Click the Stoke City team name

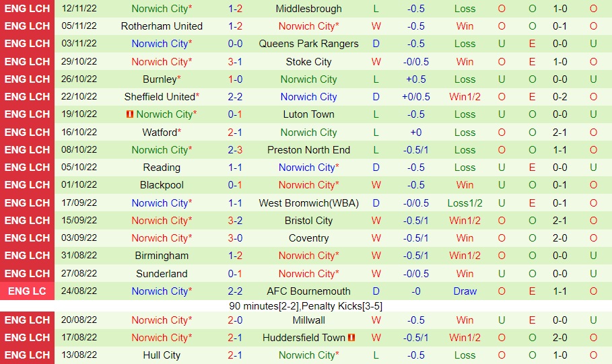pyautogui.click(x=308, y=62)
